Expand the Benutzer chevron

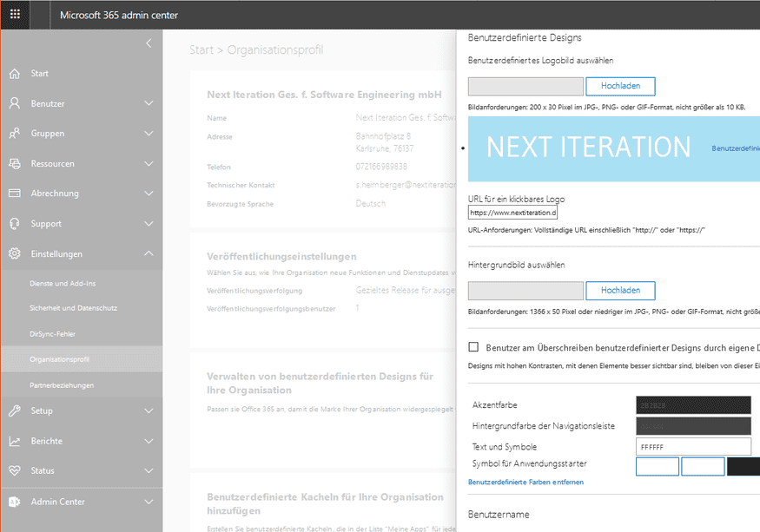click(149, 103)
